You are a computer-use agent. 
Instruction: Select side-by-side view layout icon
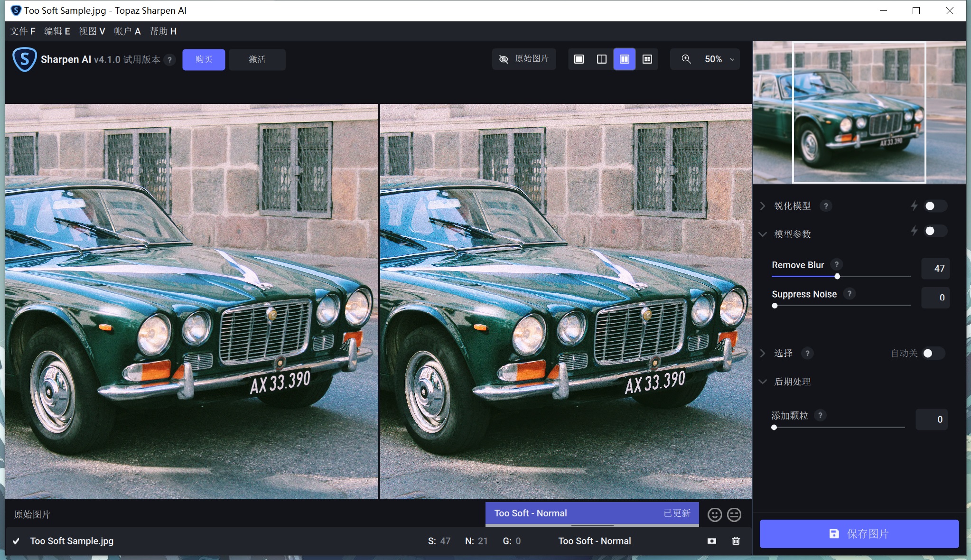[x=625, y=59]
